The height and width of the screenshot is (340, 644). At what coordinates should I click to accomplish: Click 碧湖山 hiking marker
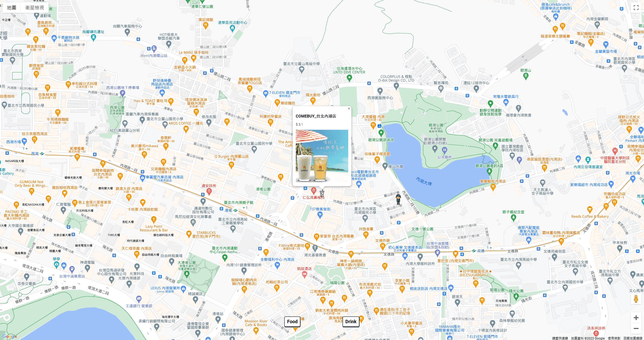click(526, 76)
